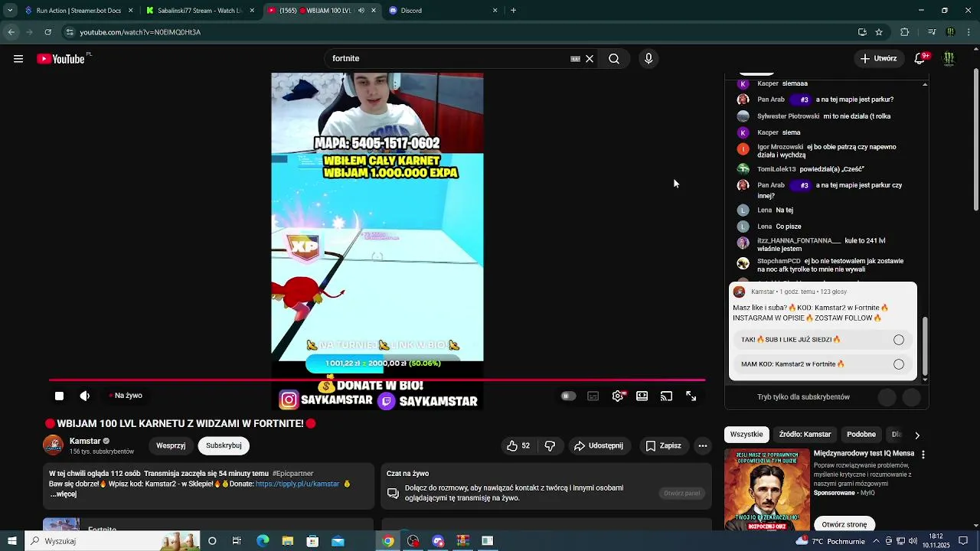
Task: Open Microsoft Edge from the taskbar
Action: [x=263, y=541]
